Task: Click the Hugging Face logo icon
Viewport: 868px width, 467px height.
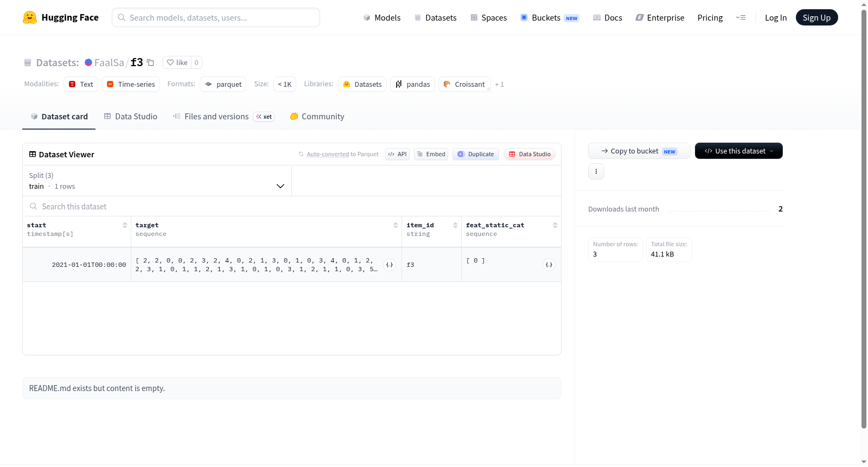Action: tap(30, 17)
